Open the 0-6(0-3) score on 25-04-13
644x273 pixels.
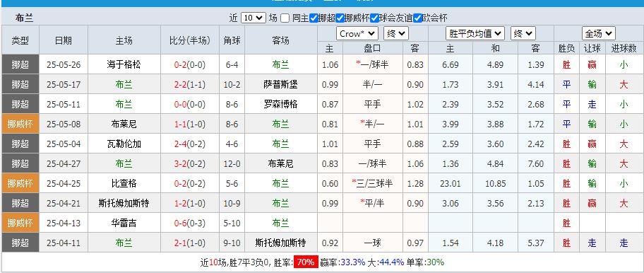(190, 223)
